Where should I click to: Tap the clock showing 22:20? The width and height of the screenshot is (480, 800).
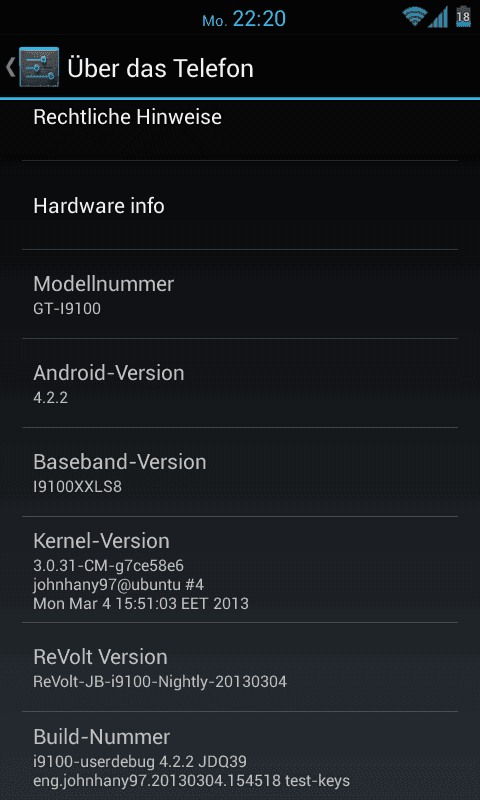point(259,19)
